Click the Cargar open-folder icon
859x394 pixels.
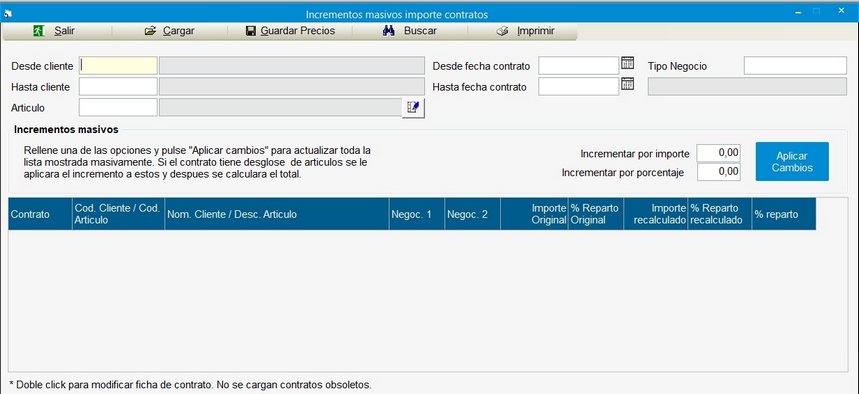151,31
